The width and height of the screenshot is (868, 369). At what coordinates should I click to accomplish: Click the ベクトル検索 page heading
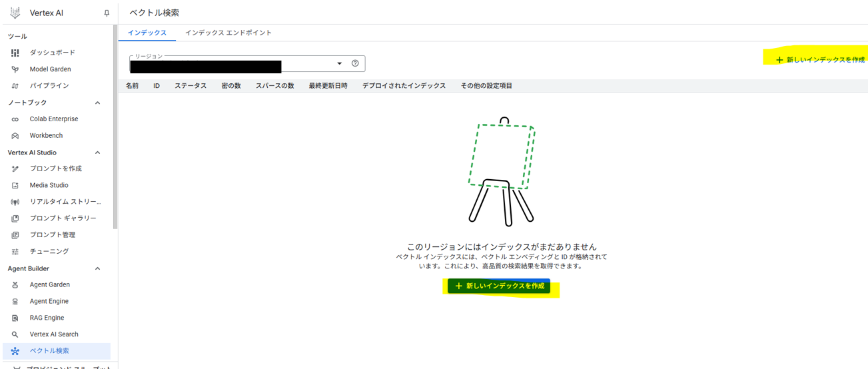pyautogui.click(x=155, y=13)
